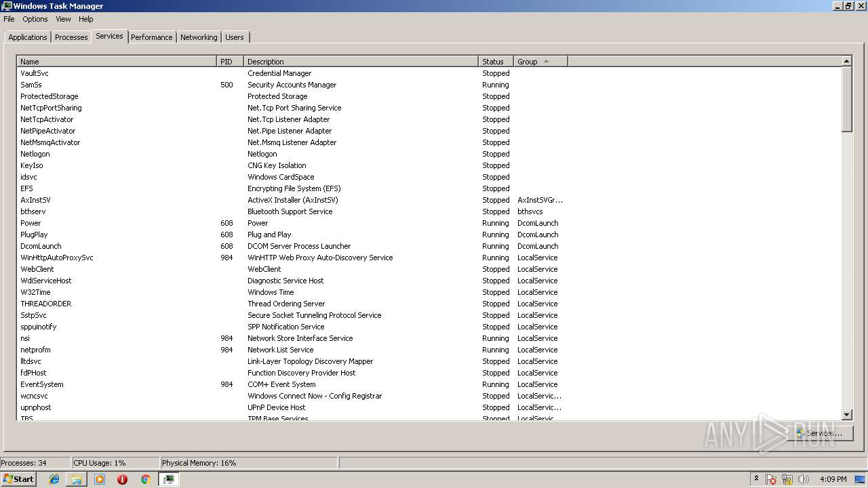Select the WdiServiceHost service

tap(46, 281)
